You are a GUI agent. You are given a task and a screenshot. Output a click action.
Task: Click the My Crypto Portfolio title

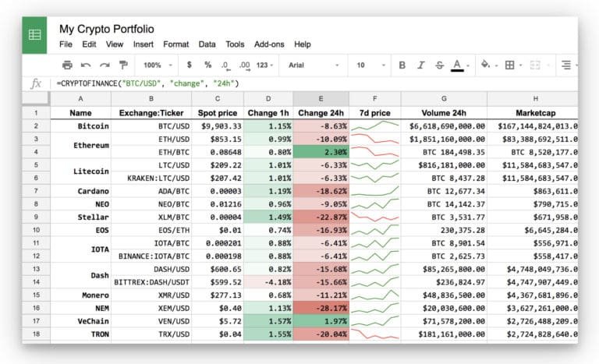[x=106, y=29]
